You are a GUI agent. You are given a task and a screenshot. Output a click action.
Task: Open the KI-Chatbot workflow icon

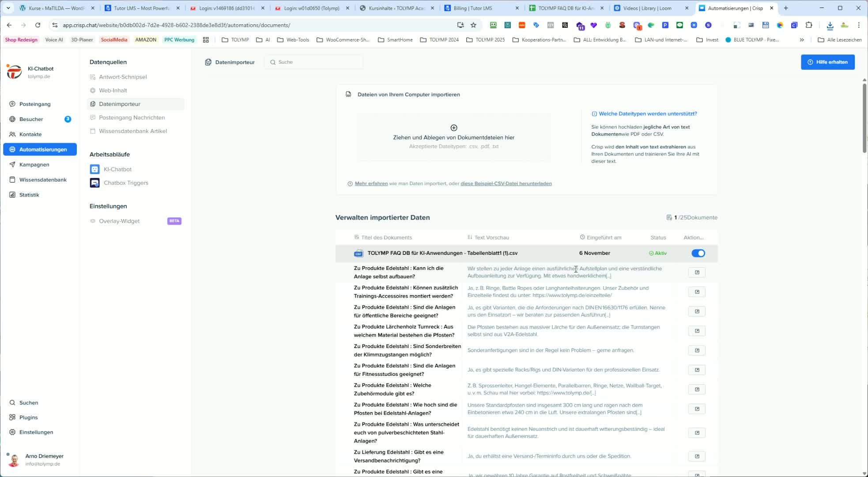click(x=94, y=169)
